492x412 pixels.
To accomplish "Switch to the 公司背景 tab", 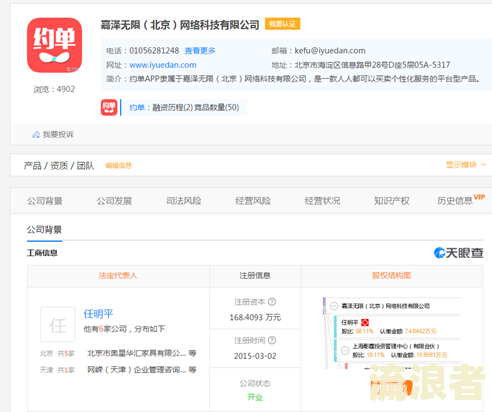I will [x=45, y=201].
